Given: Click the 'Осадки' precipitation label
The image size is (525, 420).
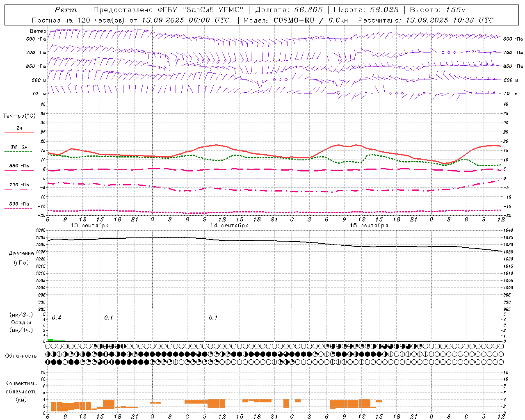Looking at the screenshot, I should click(21, 322).
